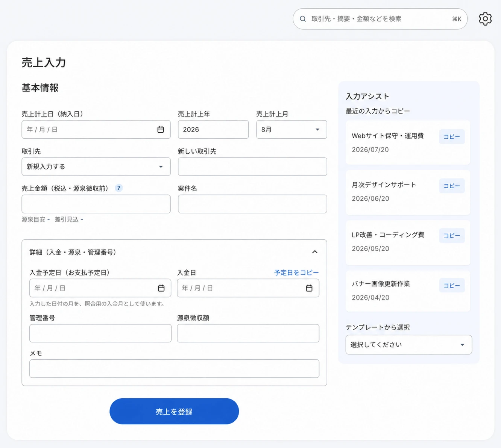Open the 取引先 dropdown
Viewport: 501px width, 448px height.
(x=96, y=166)
